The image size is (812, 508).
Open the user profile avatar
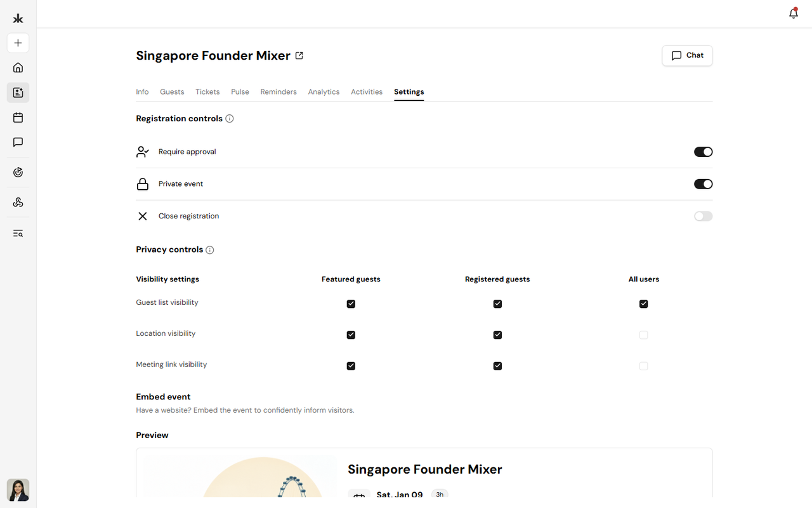pos(18,490)
